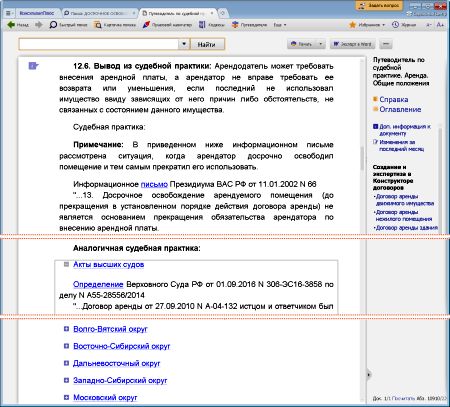Click the extra options button after Экспорт
This screenshot has width=450, height=407.
point(386,44)
